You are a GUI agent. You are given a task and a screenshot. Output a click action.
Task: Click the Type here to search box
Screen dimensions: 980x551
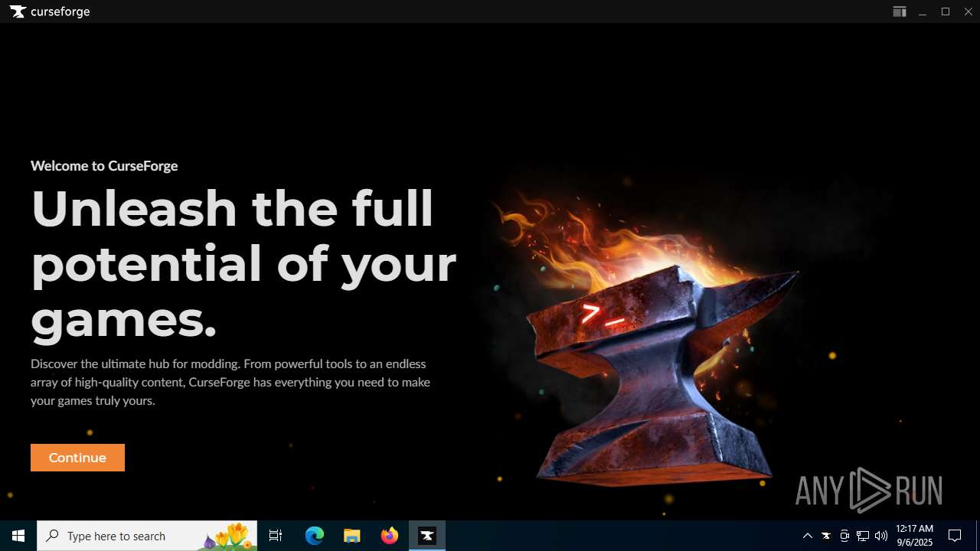point(147,536)
